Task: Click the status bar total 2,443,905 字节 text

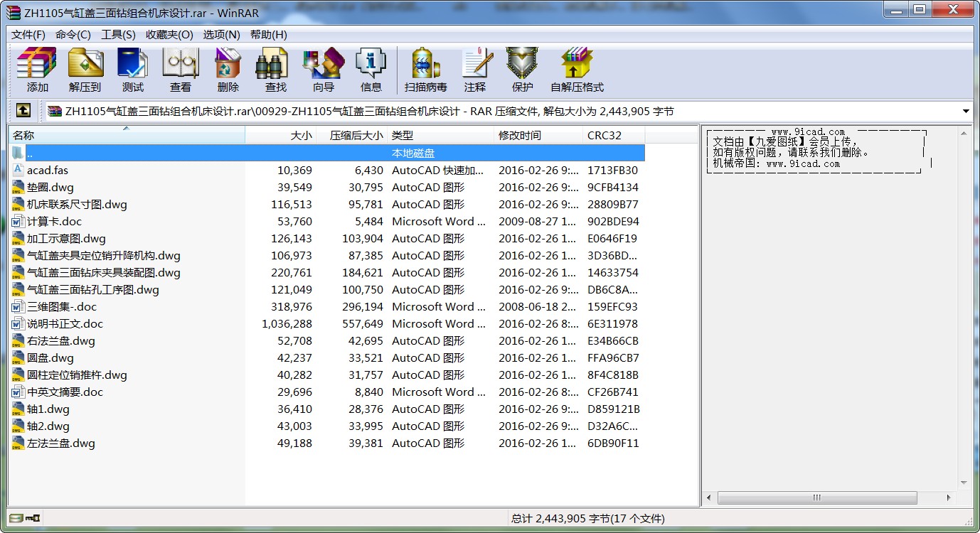Action: coord(587,518)
